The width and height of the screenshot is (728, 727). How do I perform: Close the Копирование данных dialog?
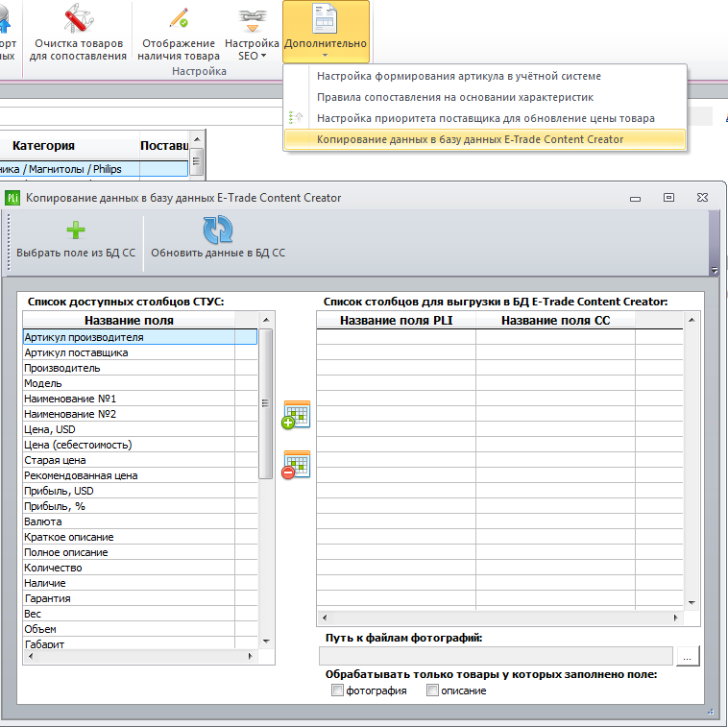coord(702,197)
